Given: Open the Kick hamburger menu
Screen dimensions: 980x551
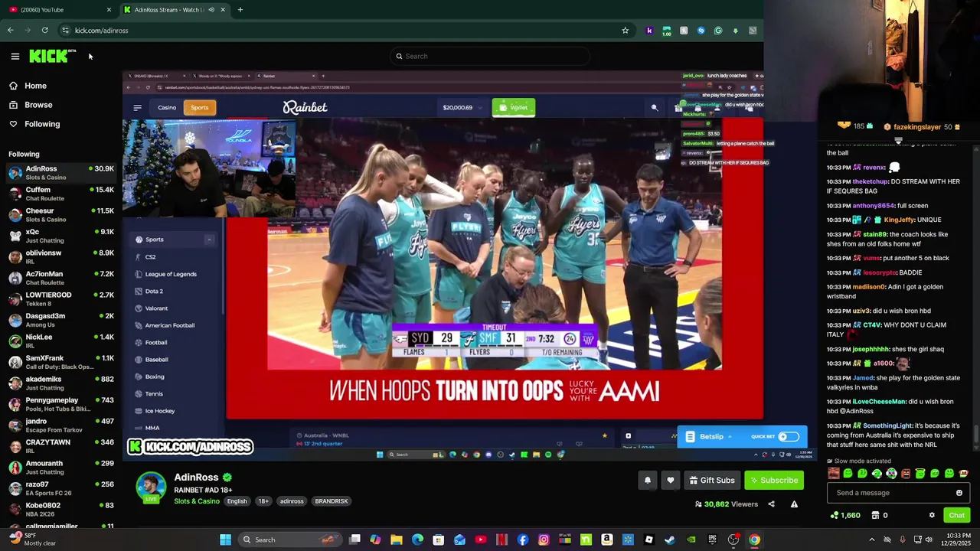Looking at the screenshot, I should point(15,56).
